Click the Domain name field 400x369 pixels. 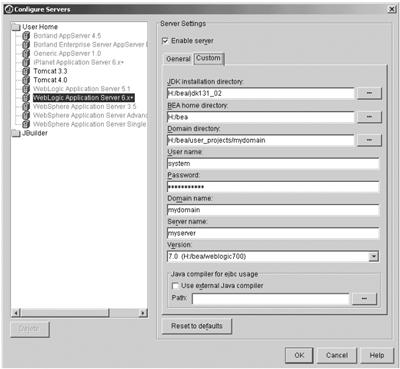(x=273, y=210)
